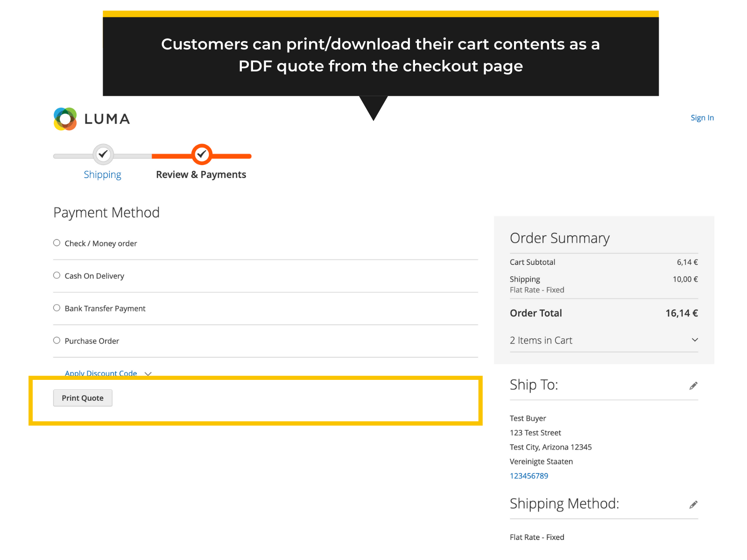Click the Print Quote button

[83, 398]
